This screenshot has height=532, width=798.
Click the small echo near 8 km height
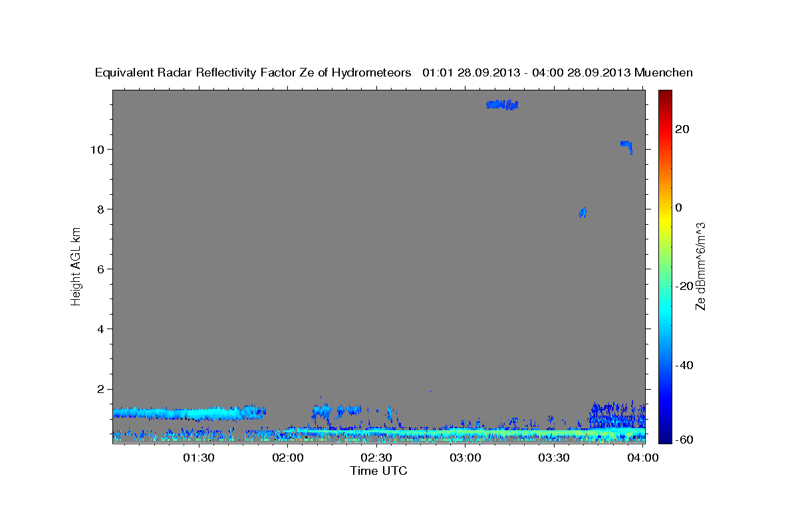[x=583, y=212]
